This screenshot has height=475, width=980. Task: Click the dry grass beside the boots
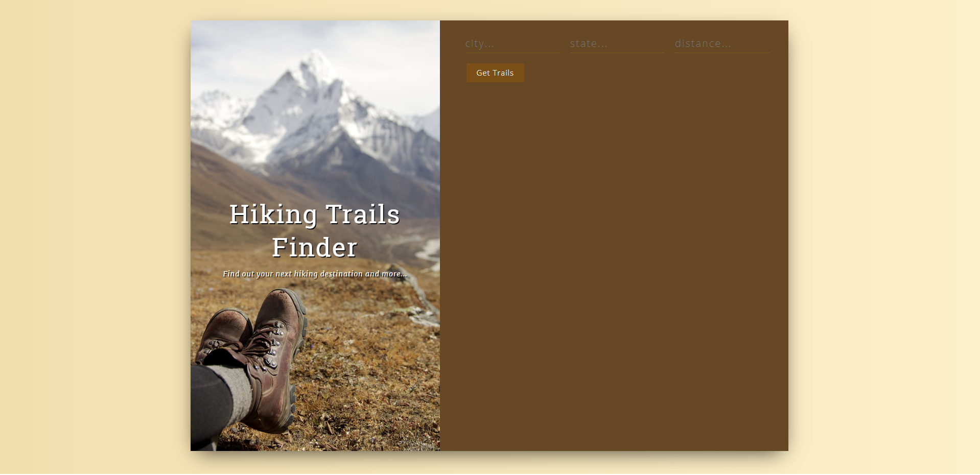pyautogui.click(x=368, y=378)
